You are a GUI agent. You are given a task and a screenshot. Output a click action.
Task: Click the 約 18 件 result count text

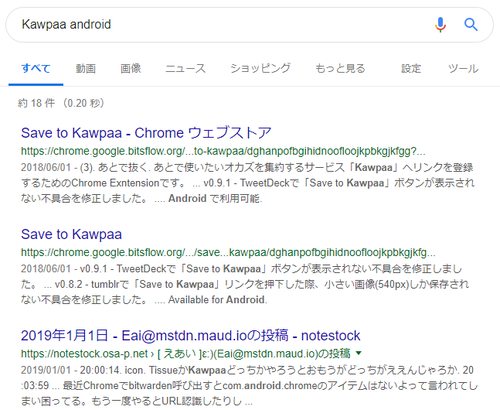pyautogui.click(x=61, y=103)
